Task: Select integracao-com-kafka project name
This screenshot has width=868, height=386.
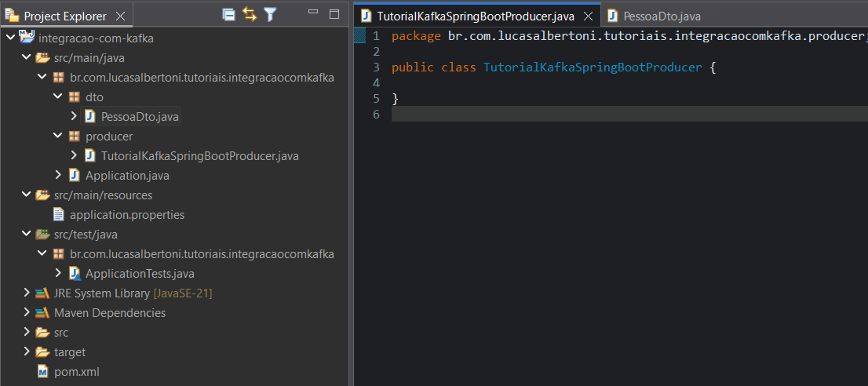Action: [x=96, y=38]
